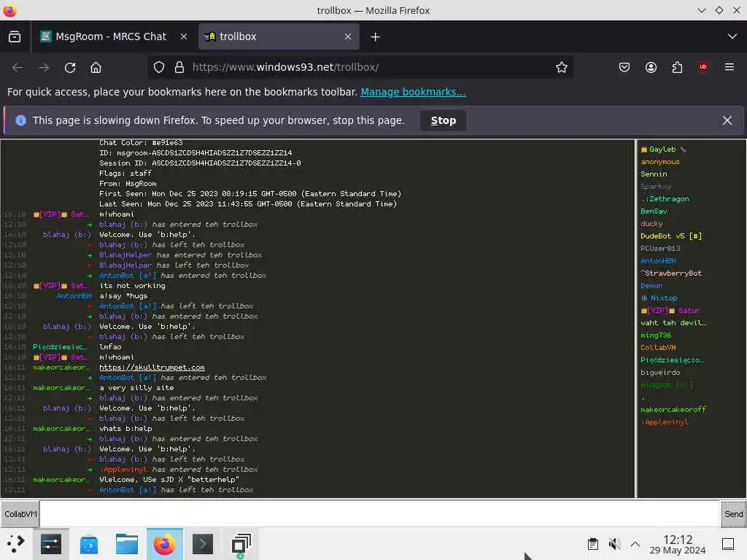Select user ducky in user list
747x560 pixels.
tap(651, 224)
